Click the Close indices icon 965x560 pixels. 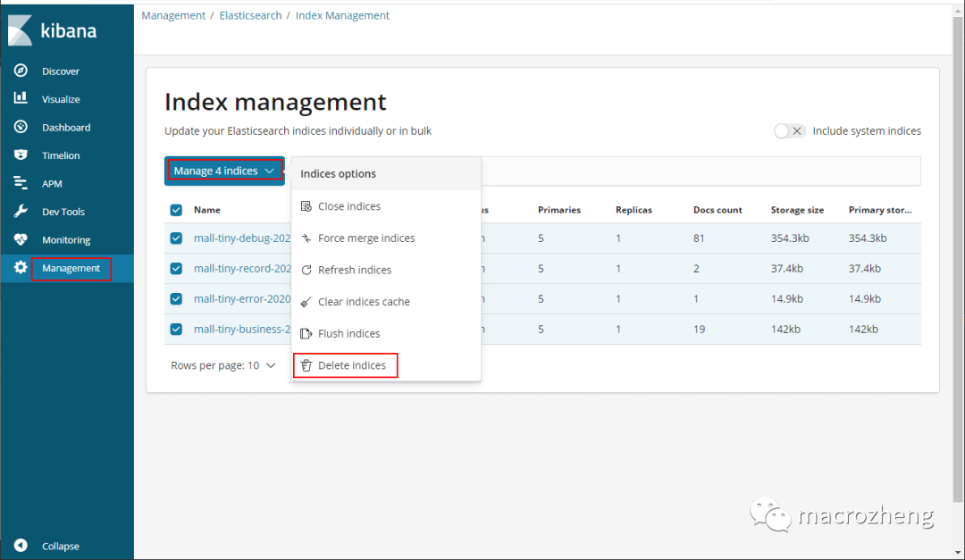click(306, 206)
